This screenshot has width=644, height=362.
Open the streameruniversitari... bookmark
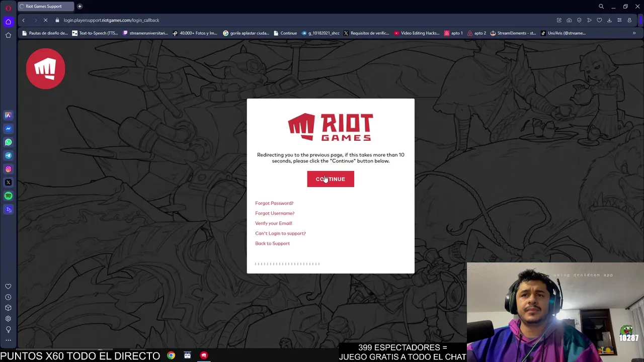pos(145,33)
